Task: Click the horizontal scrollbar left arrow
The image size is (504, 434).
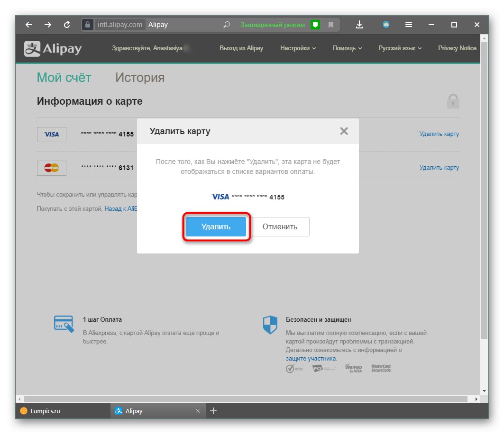Action: coord(19,399)
